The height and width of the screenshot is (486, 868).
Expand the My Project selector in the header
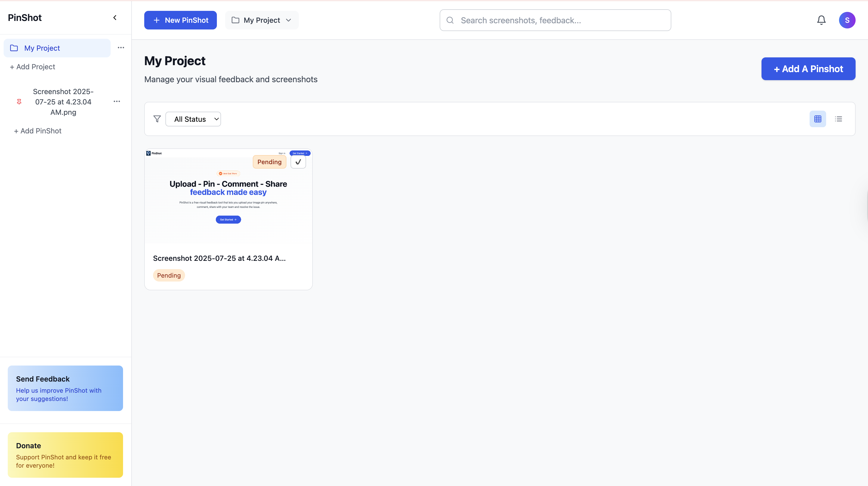tap(262, 20)
